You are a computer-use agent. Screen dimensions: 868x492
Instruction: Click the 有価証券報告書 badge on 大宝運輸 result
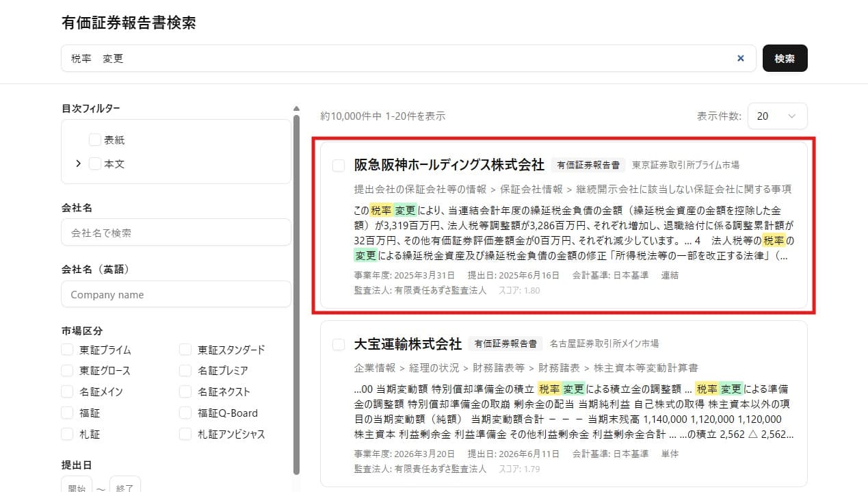pos(505,344)
